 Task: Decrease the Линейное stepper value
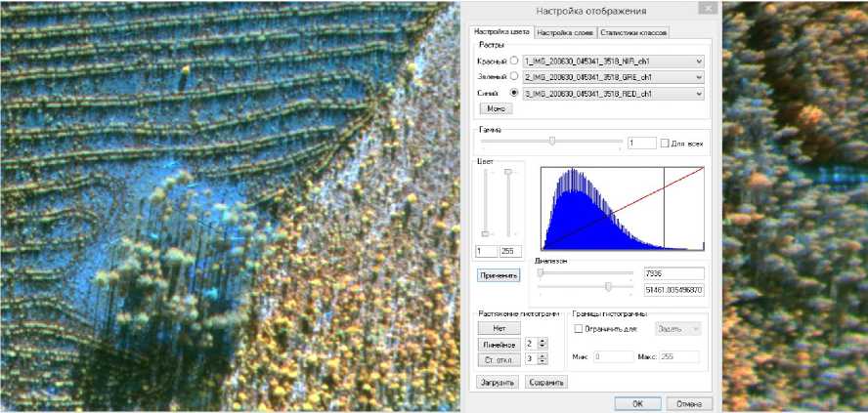(x=542, y=346)
